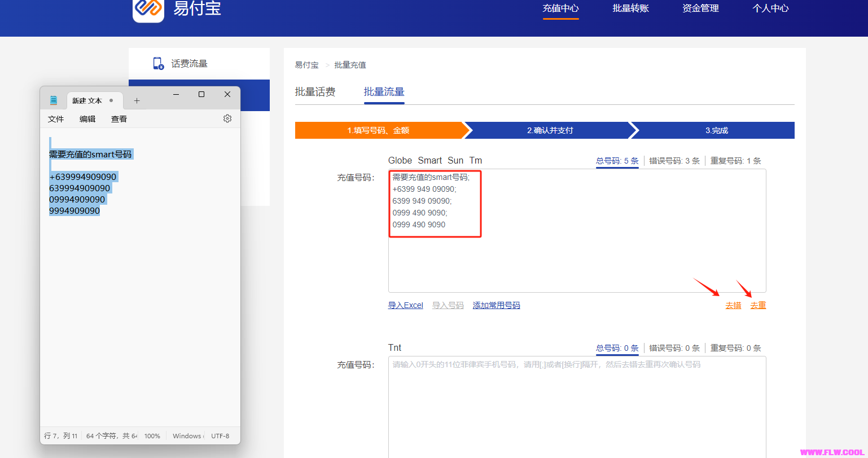Click step 2.确认并支付

(x=550, y=130)
